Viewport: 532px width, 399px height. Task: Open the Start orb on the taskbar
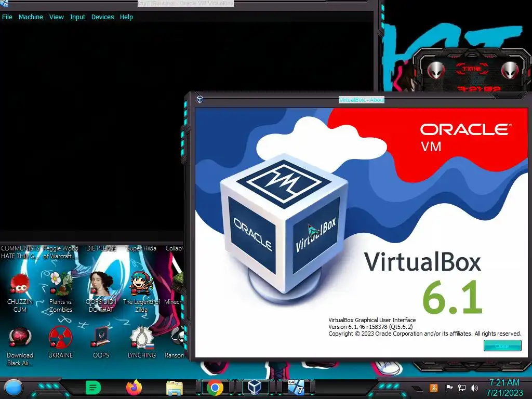pyautogui.click(x=13, y=388)
